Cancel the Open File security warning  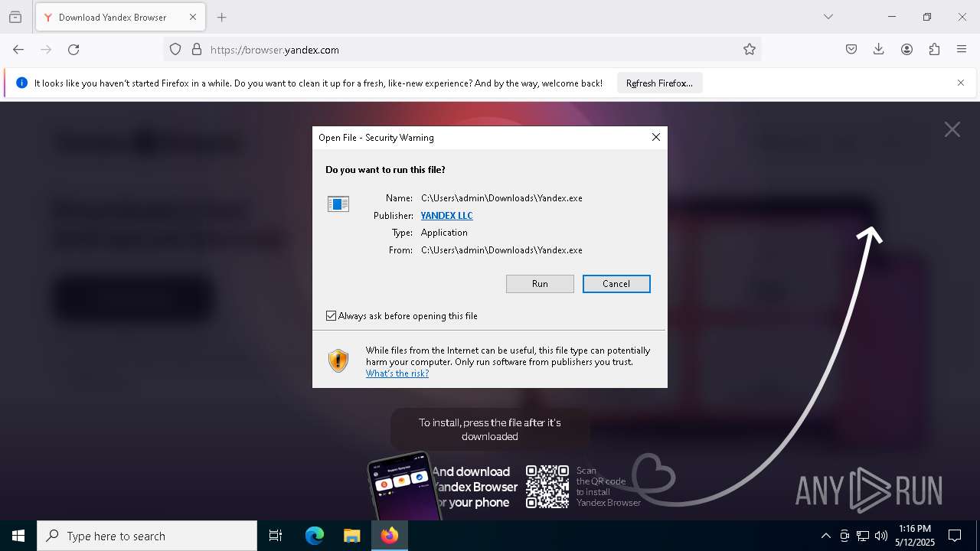pyautogui.click(x=616, y=284)
